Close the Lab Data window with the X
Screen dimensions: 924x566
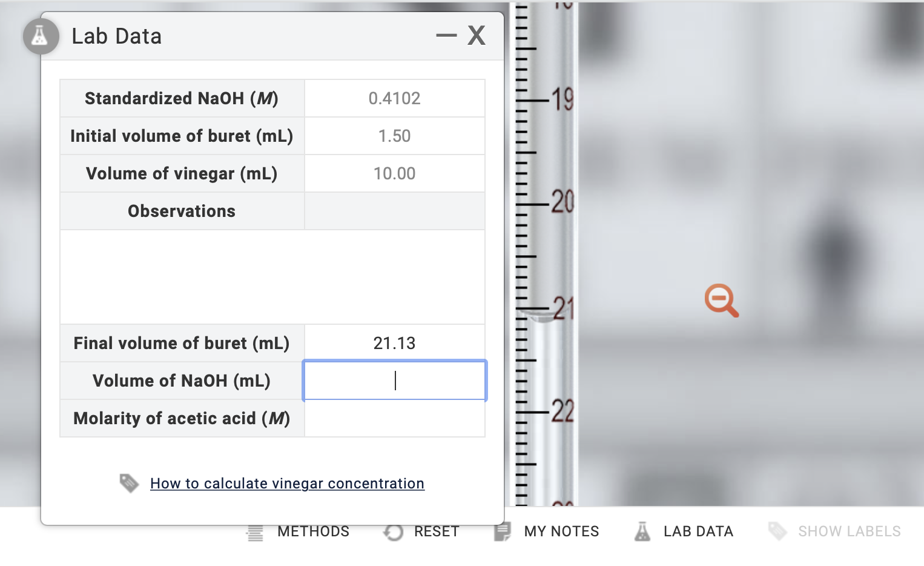(477, 35)
